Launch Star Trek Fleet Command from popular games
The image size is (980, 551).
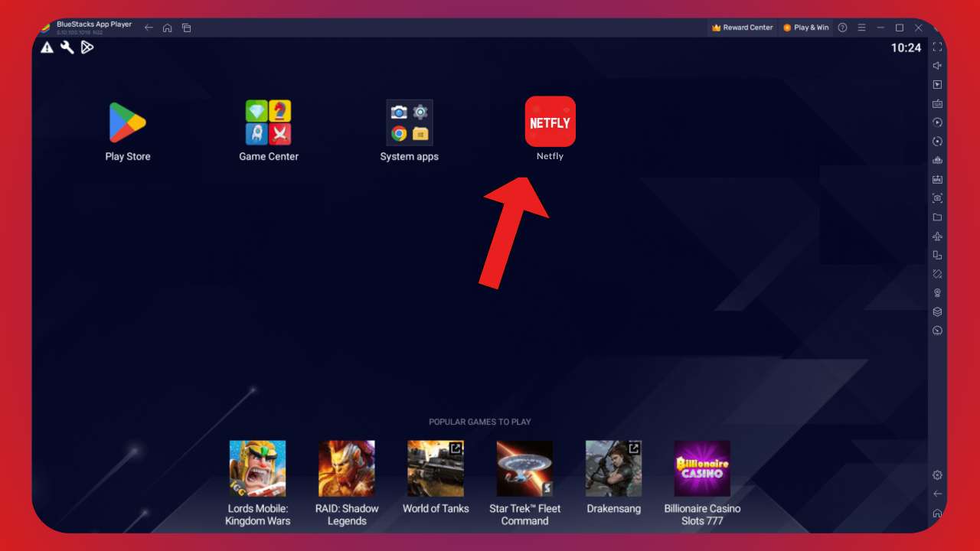coord(524,468)
